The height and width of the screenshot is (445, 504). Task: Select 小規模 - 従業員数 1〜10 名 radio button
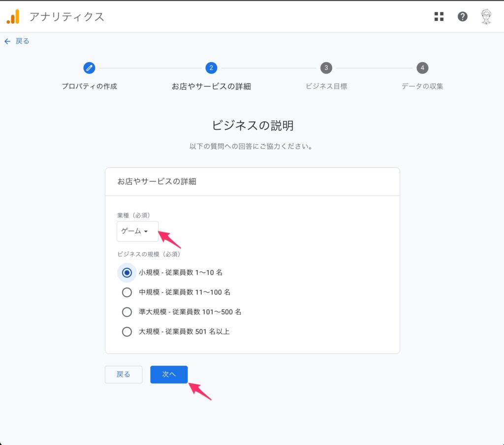click(127, 272)
